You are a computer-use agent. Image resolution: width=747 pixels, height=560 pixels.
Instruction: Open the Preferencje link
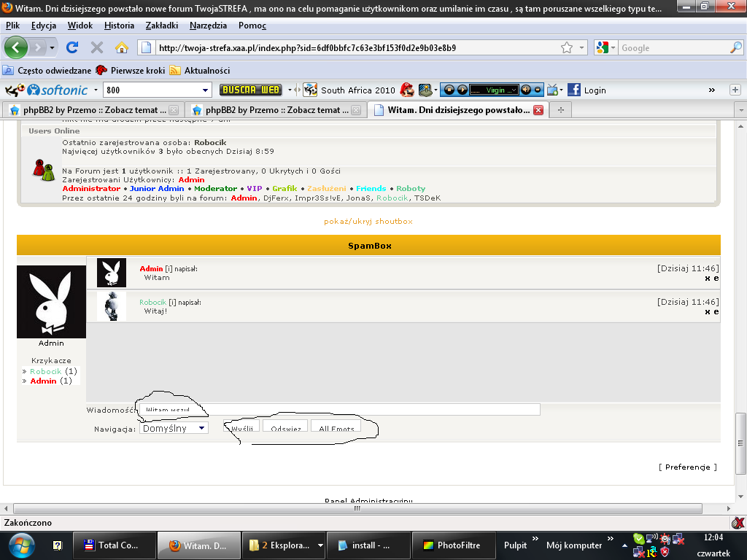(687, 467)
